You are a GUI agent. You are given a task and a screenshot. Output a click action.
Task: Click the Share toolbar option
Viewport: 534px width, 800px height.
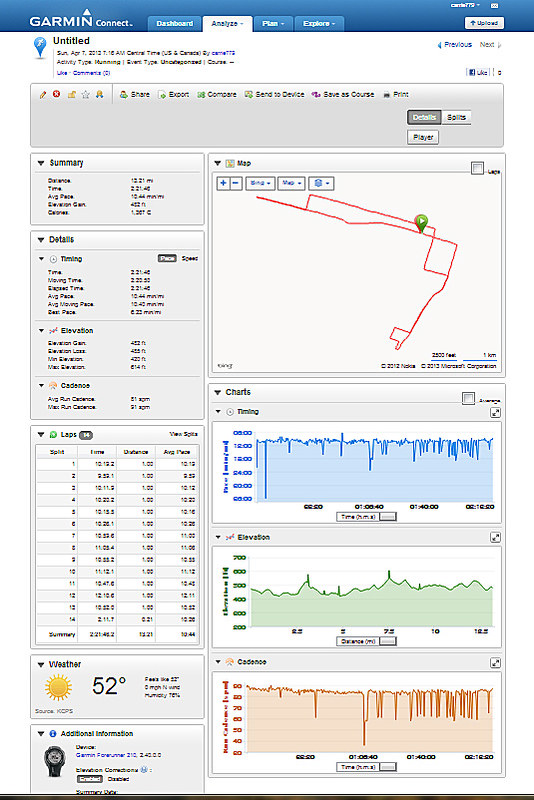coord(135,94)
